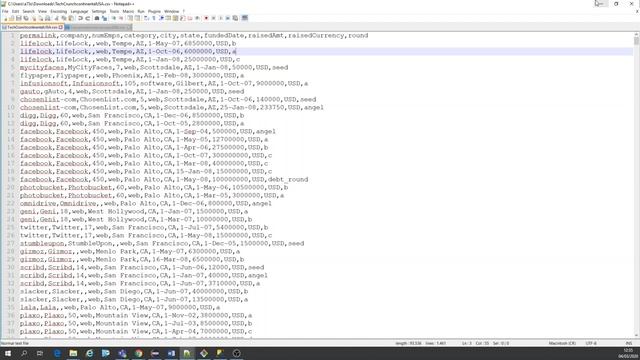Open the Window menu
The height and width of the screenshot is (360, 640).
click(171, 11)
